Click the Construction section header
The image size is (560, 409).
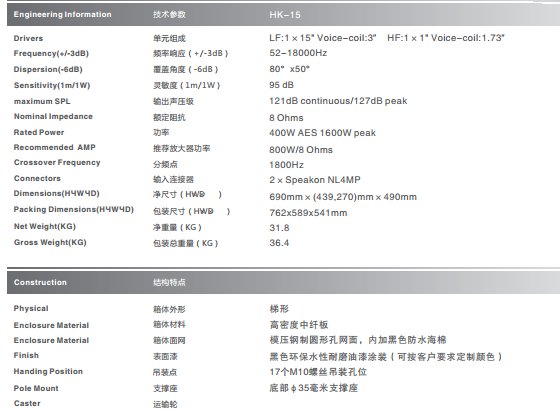pos(40,283)
